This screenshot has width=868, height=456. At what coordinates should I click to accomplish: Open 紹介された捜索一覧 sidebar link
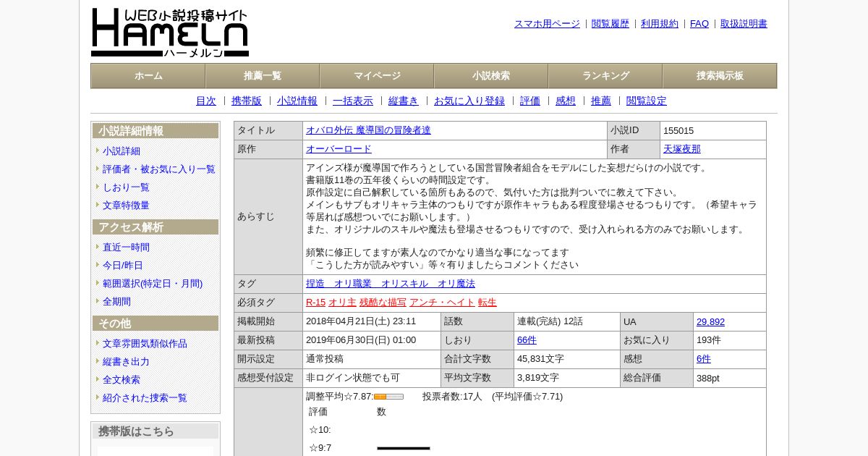point(145,398)
